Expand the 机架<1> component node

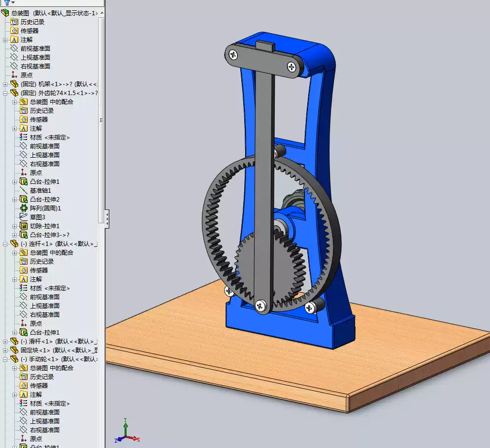[x=4, y=84]
